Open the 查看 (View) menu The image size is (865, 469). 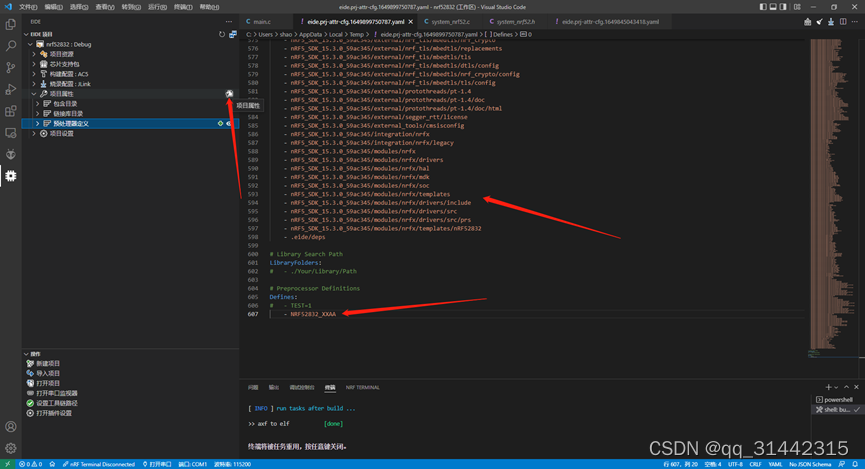105,7
